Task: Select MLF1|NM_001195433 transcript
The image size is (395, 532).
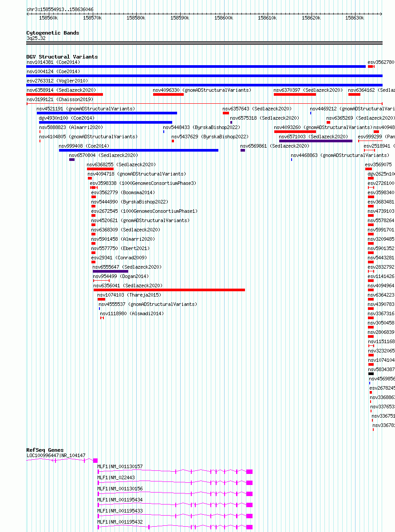Action: 120,511
